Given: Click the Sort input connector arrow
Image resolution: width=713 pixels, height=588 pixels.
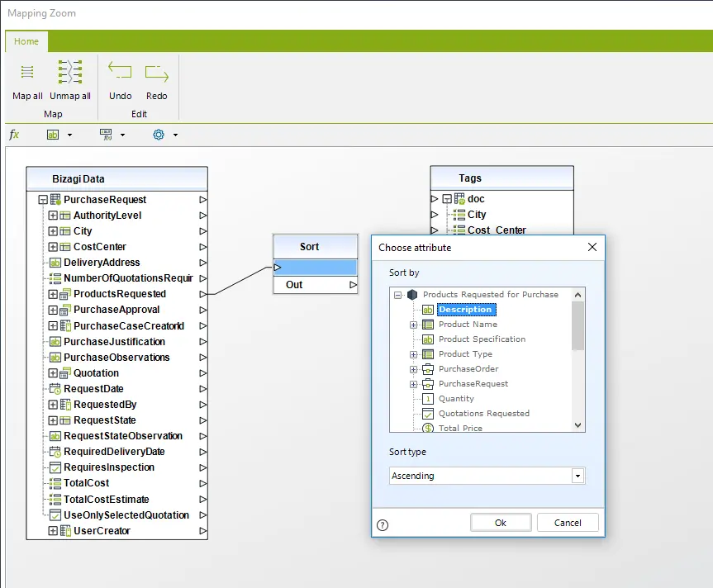Looking at the screenshot, I should (x=278, y=268).
